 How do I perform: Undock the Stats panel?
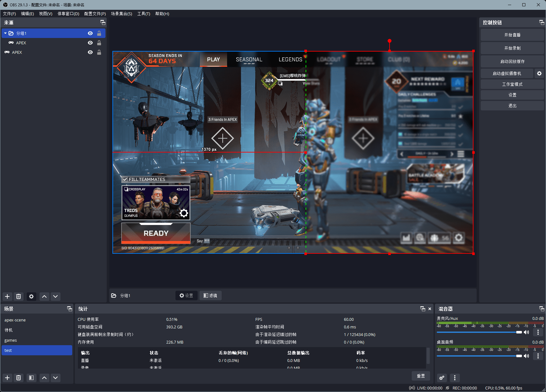[422, 309]
